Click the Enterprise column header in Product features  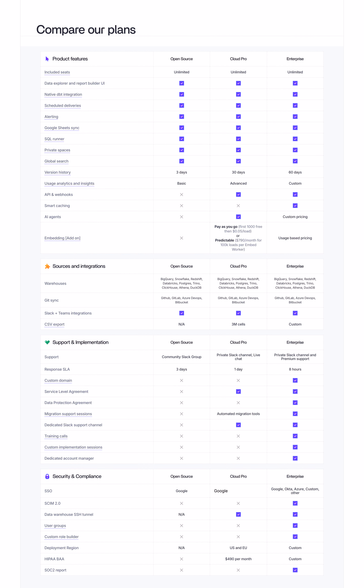[x=295, y=59]
